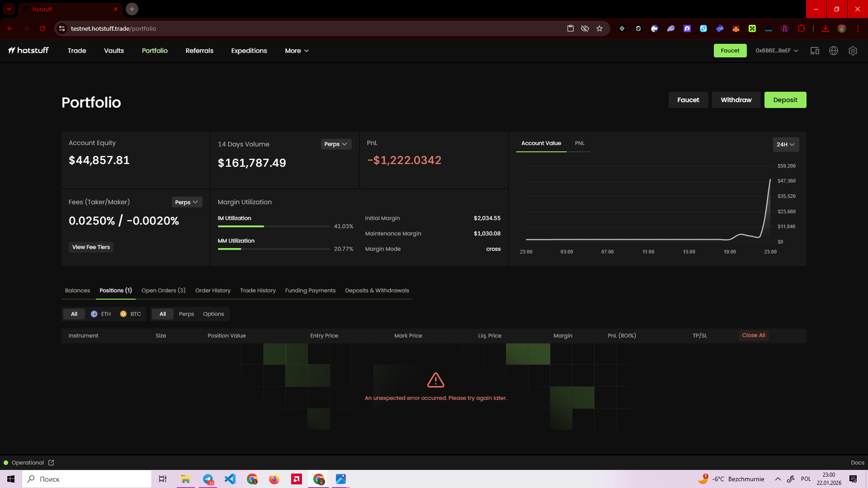Click the MetaMask fox extension icon
This screenshot has height=488, width=868.
[x=736, y=28]
